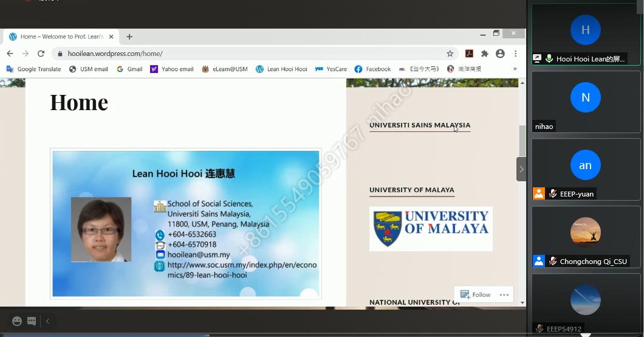Collapse the meeting bar with left chevron
The width and height of the screenshot is (644, 337).
pyautogui.click(x=47, y=321)
